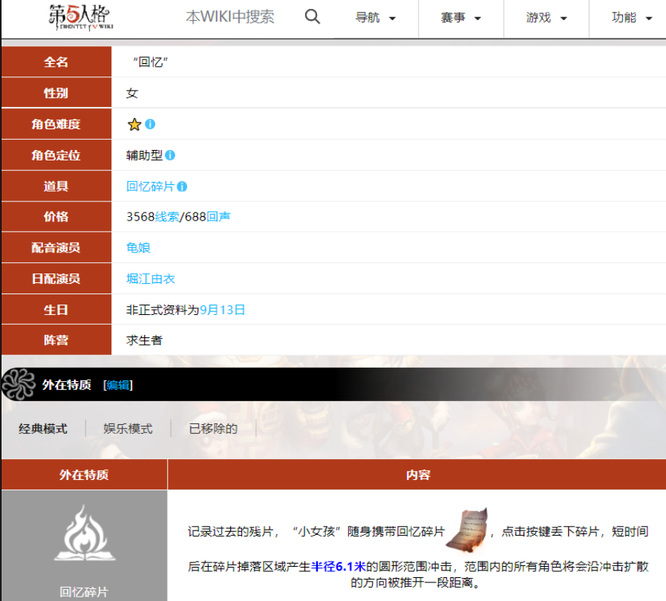This screenshot has height=601, width=666.
Task: Click the info icon next to 回忆碎片 link
Action: pos(182,186)
